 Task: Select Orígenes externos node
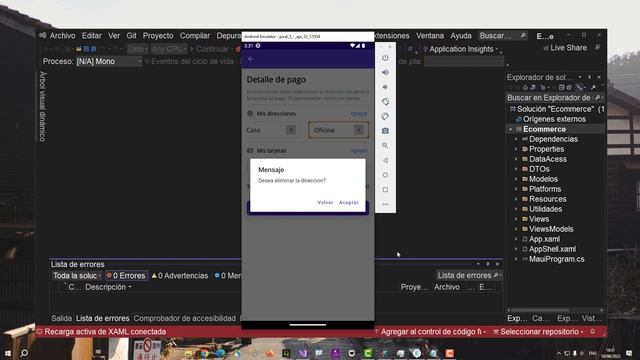[x=554, y=119]
